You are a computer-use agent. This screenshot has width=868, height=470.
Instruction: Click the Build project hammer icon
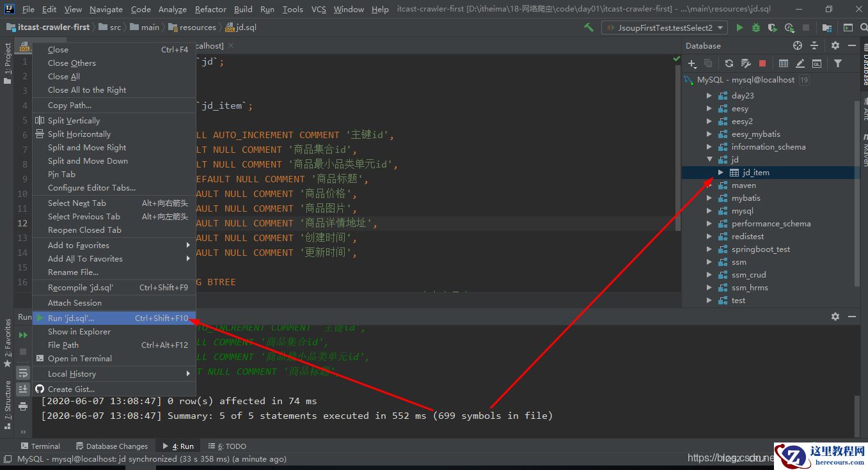tap(588, 27)
